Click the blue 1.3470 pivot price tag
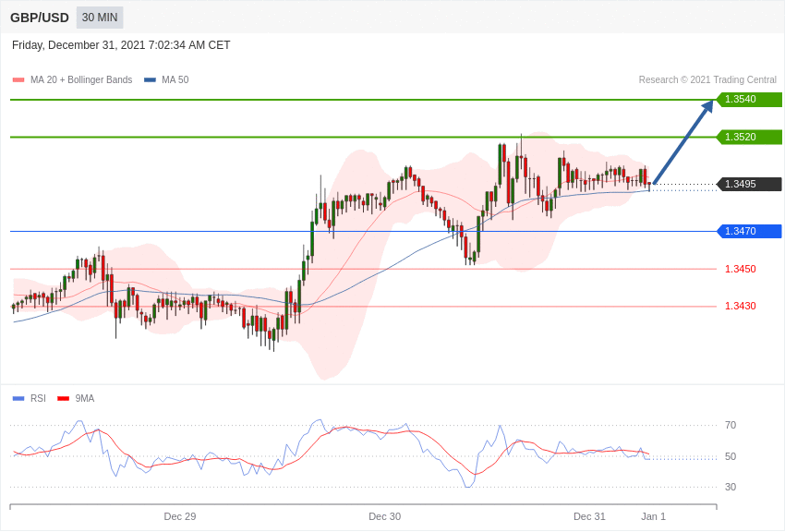Viewport: 785px width, 532px height. click(x=749, y=231)
